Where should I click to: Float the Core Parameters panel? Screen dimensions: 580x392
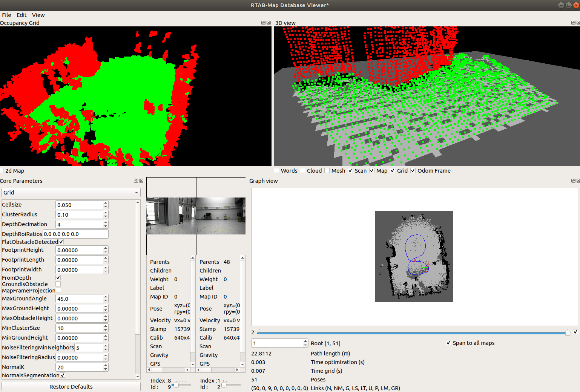136,181
